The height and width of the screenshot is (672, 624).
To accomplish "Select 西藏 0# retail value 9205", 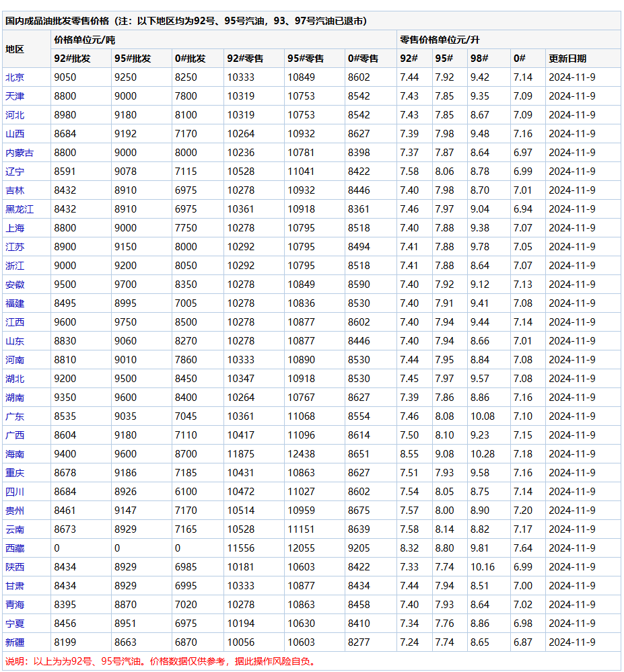I will pos(359,549).
